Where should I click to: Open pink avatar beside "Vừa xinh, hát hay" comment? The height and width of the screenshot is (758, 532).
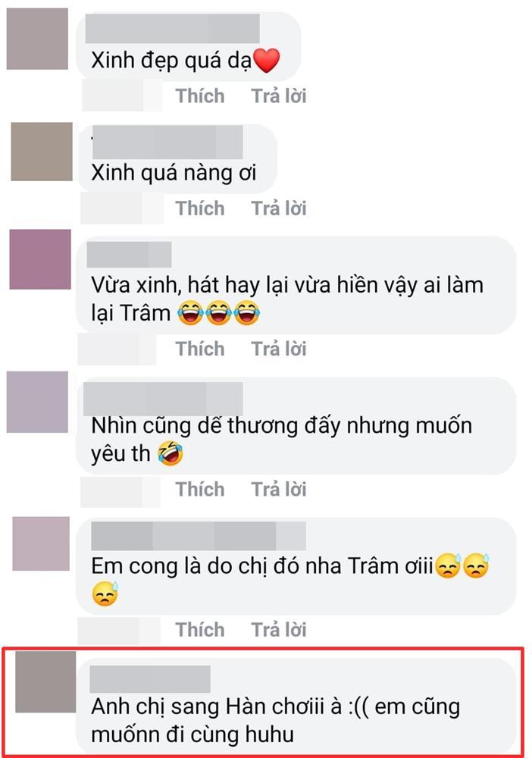40,259
